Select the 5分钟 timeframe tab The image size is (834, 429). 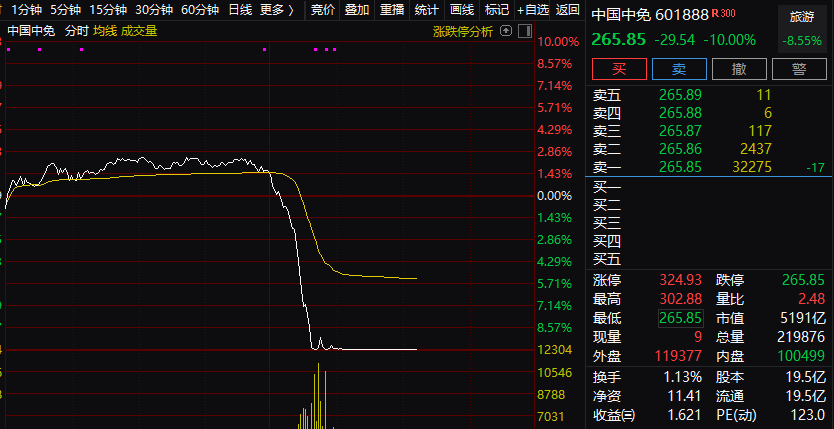(x=66, y=10)
